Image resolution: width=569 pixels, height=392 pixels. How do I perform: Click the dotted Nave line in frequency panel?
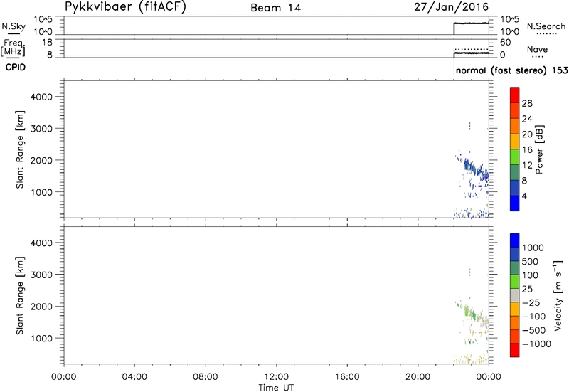[472, 49]
